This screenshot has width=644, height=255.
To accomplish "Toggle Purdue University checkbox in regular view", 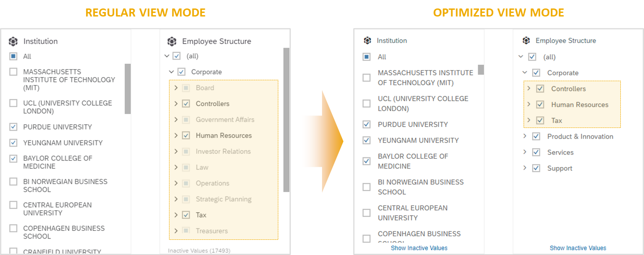I will (x=13, y=127).
